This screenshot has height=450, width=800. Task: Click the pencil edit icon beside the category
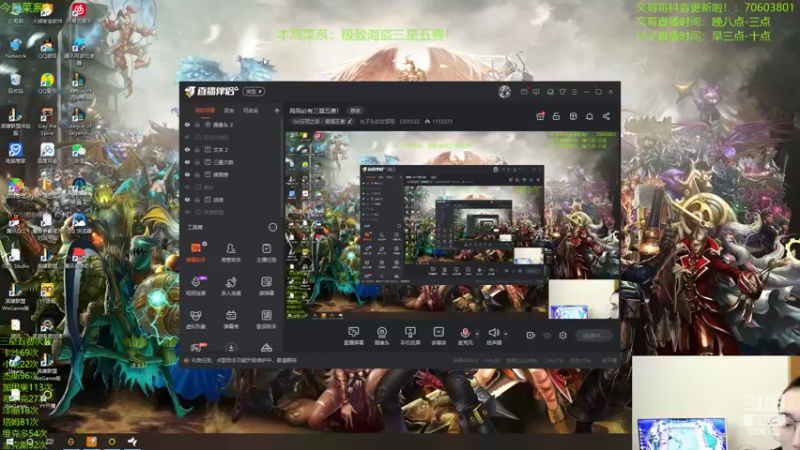point(349,121)
